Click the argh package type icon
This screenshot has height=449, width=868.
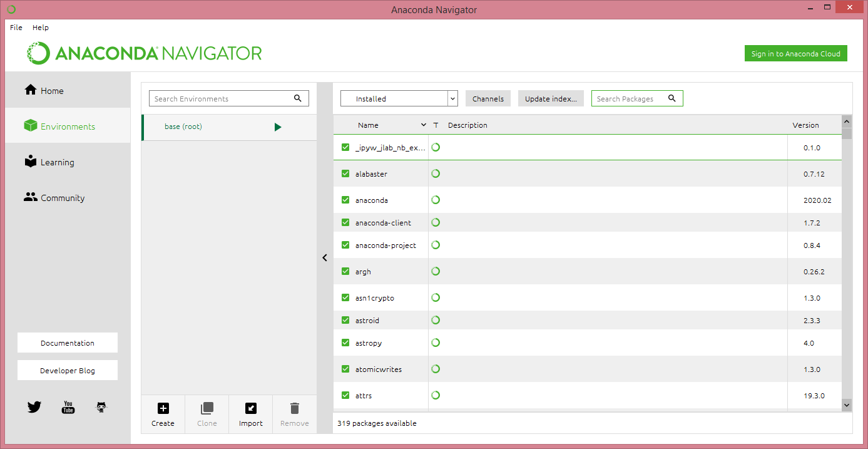pos(436,271)
